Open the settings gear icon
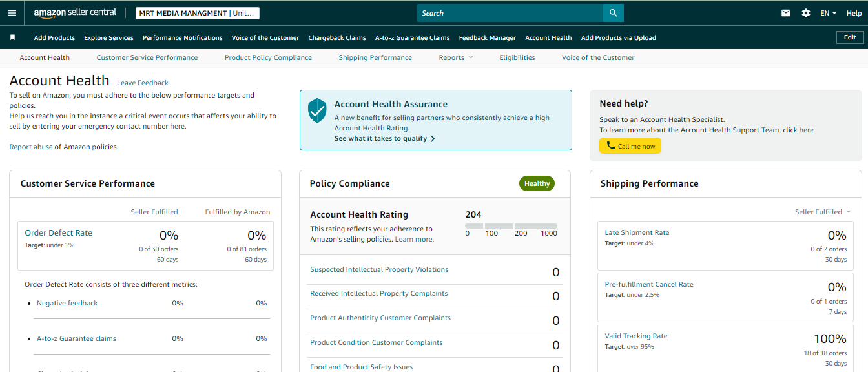 806,13
